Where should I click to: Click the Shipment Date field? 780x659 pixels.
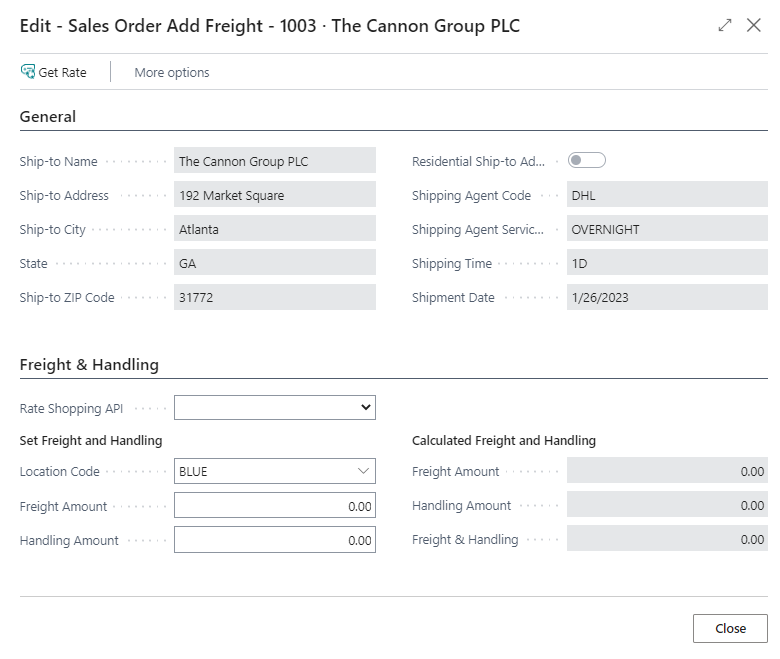(666, 297)
